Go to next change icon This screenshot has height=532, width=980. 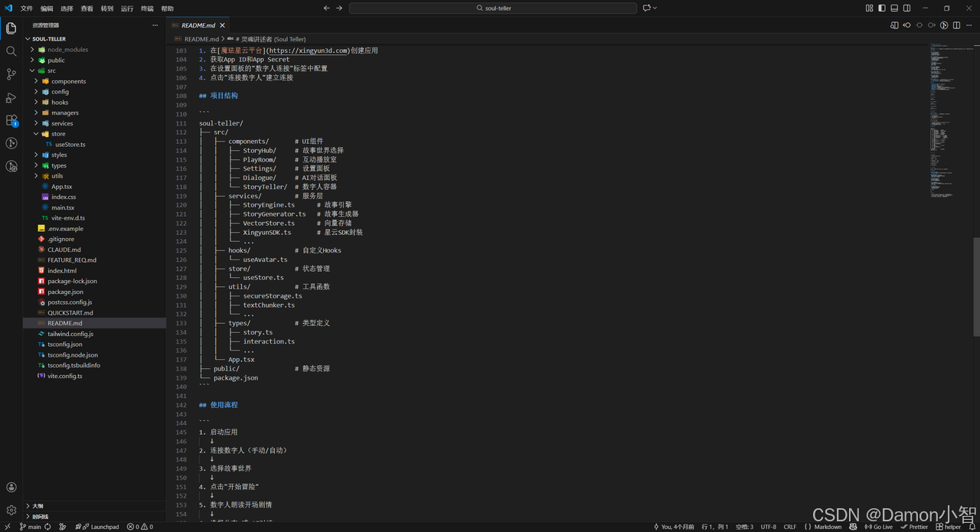click(x=932, y=25)
